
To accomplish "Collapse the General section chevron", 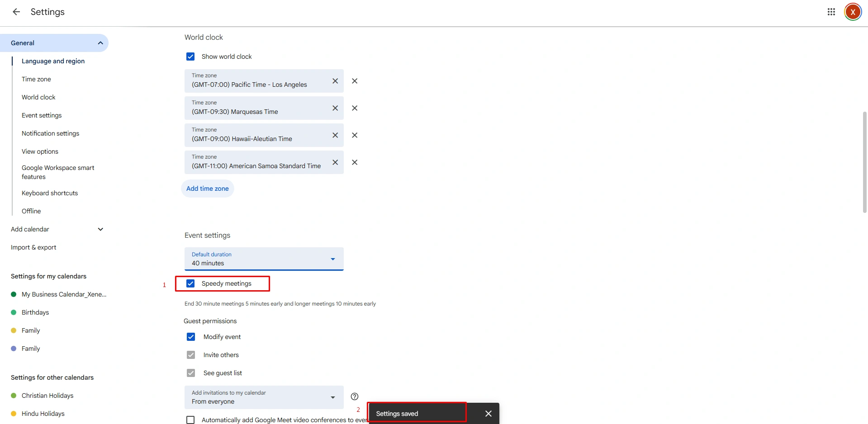I will 100,43.
